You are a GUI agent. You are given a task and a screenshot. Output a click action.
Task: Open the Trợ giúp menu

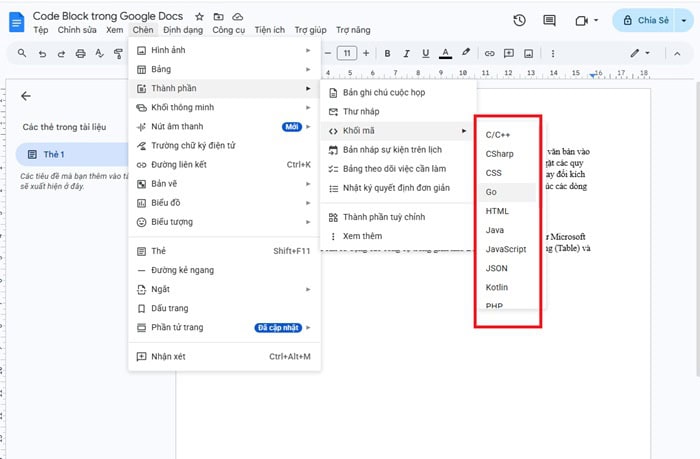click(x=310, y=30)
